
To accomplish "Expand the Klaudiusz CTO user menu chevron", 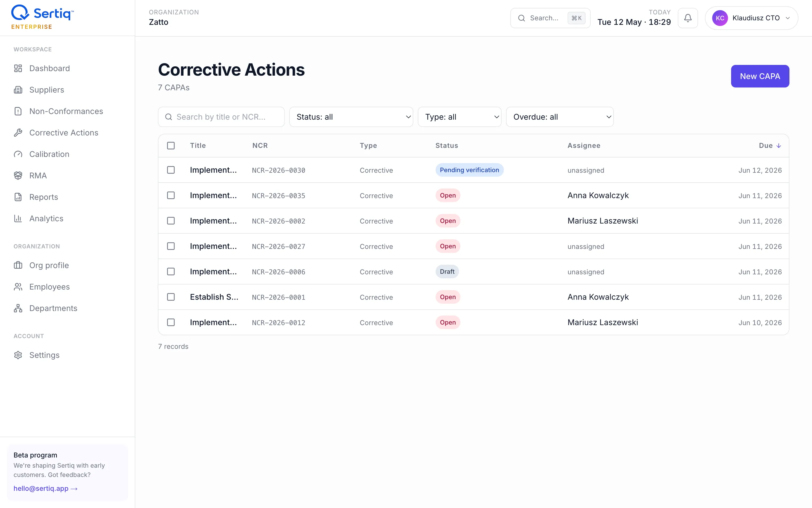I will pos(788,18).
